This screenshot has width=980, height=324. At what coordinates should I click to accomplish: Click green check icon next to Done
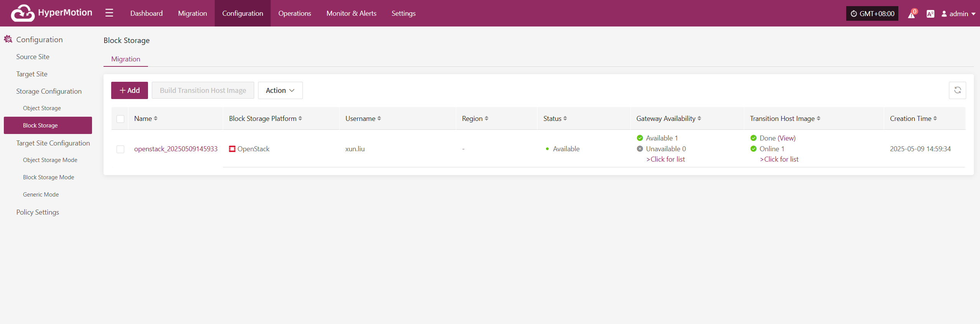(x=753, y=138)
